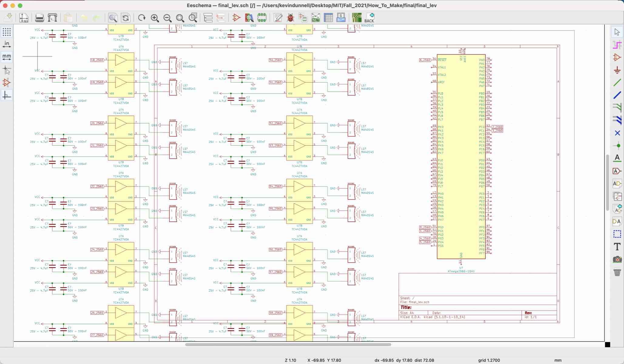The height and width of the screenshot is (364, 624).
Task: Open the Symbol Library Browser
Action: click(x=249, y=18)
